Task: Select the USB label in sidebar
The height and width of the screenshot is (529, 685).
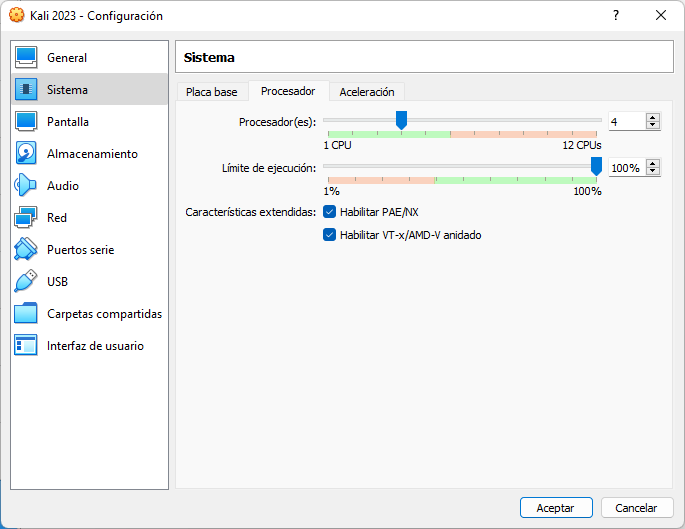Action: [57, 282]
